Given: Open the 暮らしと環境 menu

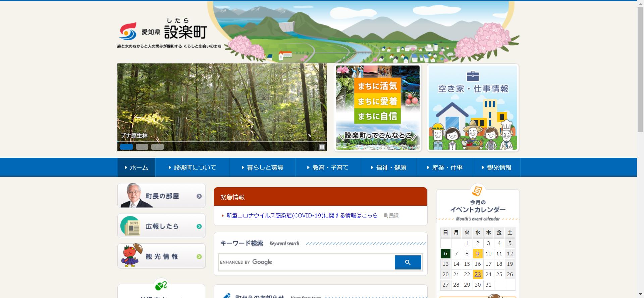Looking at the screenshot, I should tap(262, 167).
